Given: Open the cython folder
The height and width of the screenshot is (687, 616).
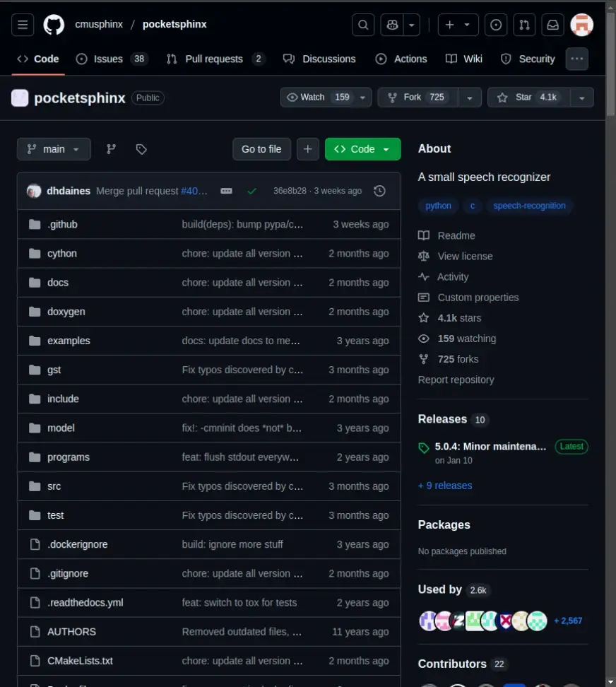Looking at the screenshot, I should coord(61,253).
